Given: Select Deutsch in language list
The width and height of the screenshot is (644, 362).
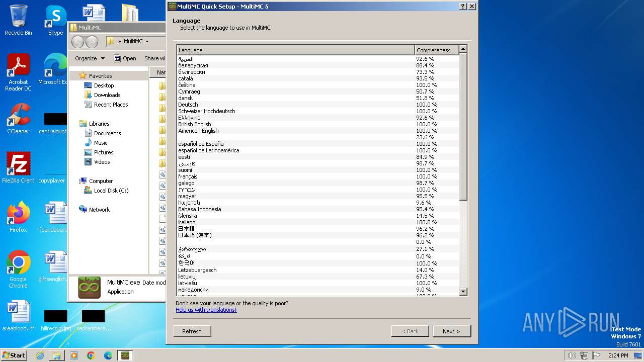Looking at the screenshot, I should (x=318, y=105).
